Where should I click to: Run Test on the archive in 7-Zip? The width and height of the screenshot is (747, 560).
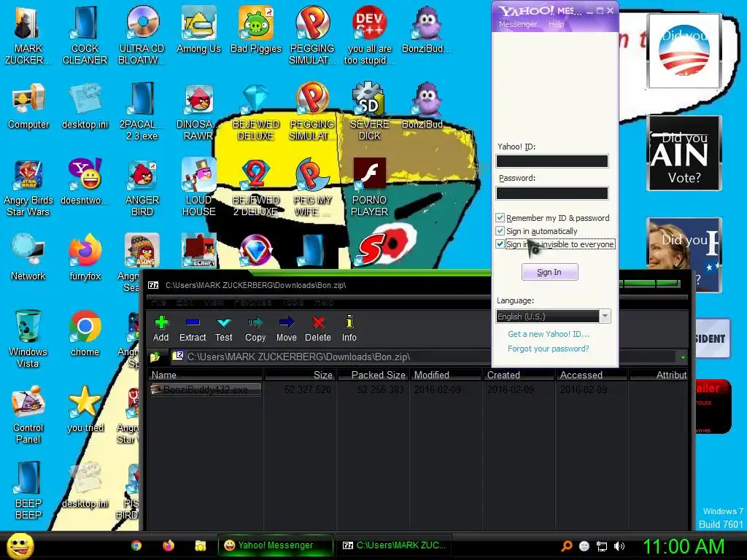click(223, 329)
